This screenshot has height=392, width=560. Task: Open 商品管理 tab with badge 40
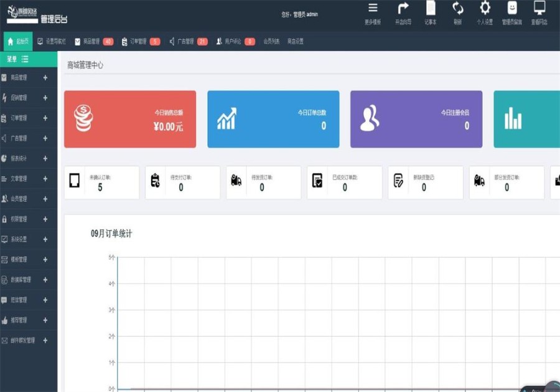[95, 42]
